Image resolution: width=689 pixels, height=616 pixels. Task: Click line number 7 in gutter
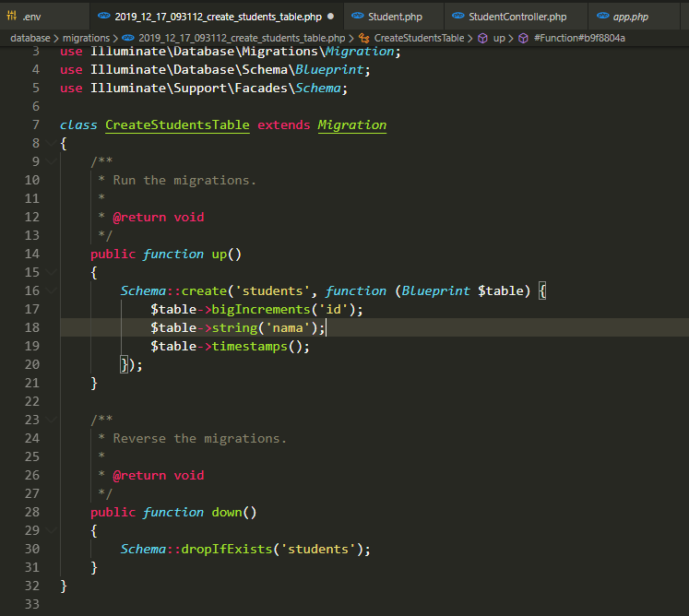pyautogui.click(x=36, y=124)
